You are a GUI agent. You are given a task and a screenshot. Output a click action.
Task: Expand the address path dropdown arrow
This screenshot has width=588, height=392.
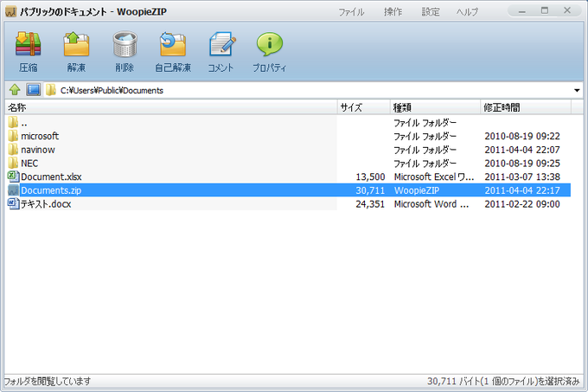[577, 90]
